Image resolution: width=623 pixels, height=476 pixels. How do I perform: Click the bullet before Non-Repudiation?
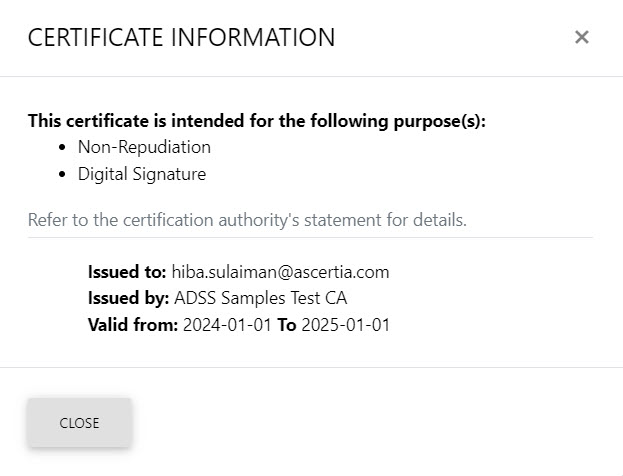(64, 148)
